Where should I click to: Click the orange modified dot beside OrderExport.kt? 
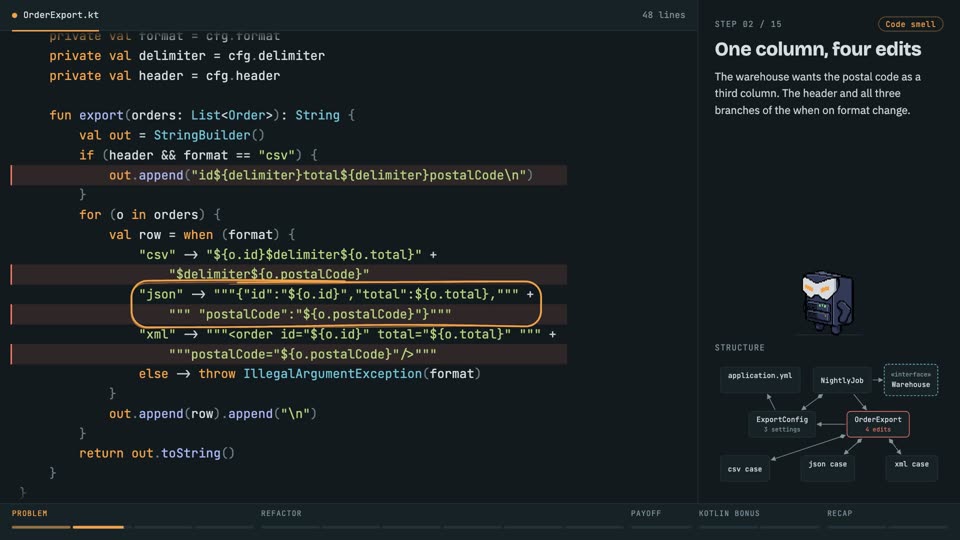pos(14,15)
